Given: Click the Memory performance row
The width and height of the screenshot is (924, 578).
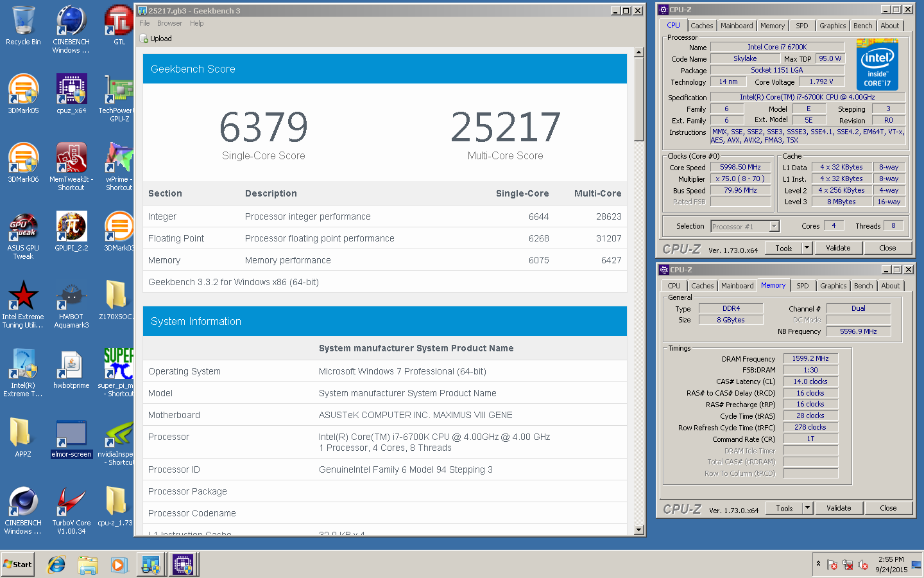Looking at the screenshot, I should [384, 260].
